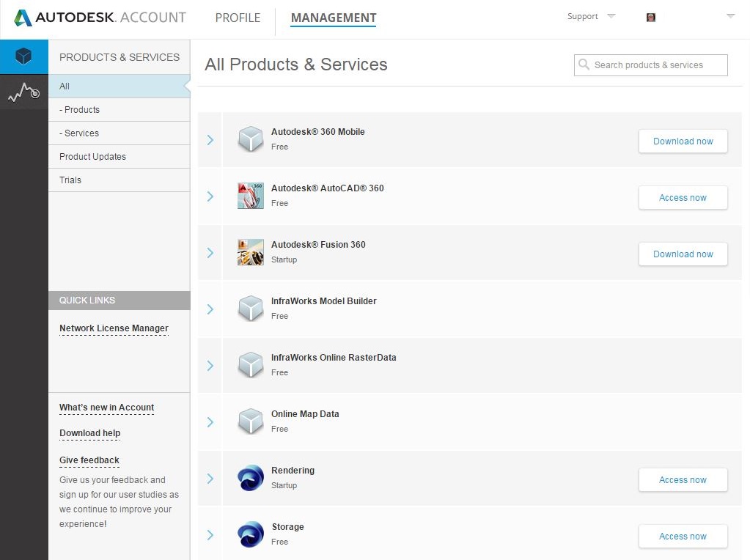The width and height of the screenshot is (750, 560).
Task: Open the Products & Services cube sidebar icon
Action: (23, 56)
